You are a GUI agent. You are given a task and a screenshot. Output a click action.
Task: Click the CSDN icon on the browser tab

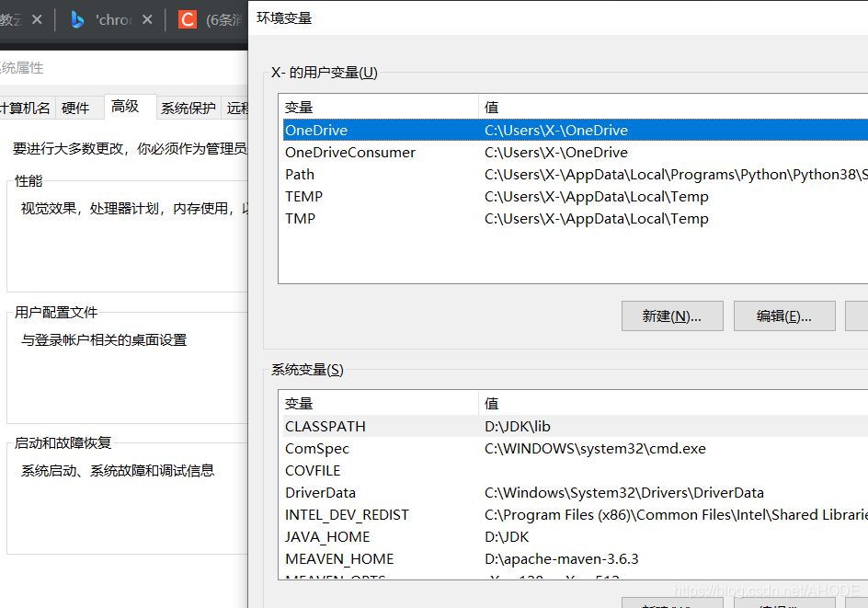pyautogui.click(x=187, y=20)
